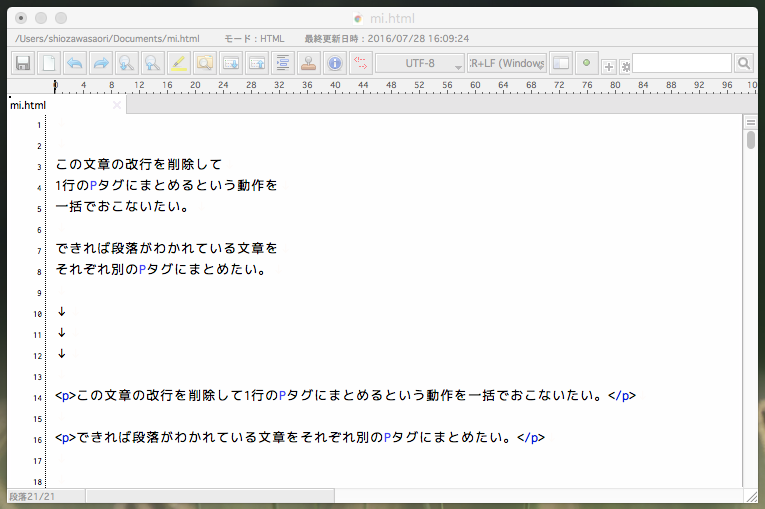Open the CR+LF line ending dropdown
Image resolution: width=765 pixels, height=509 pixels.
(506, 63)
